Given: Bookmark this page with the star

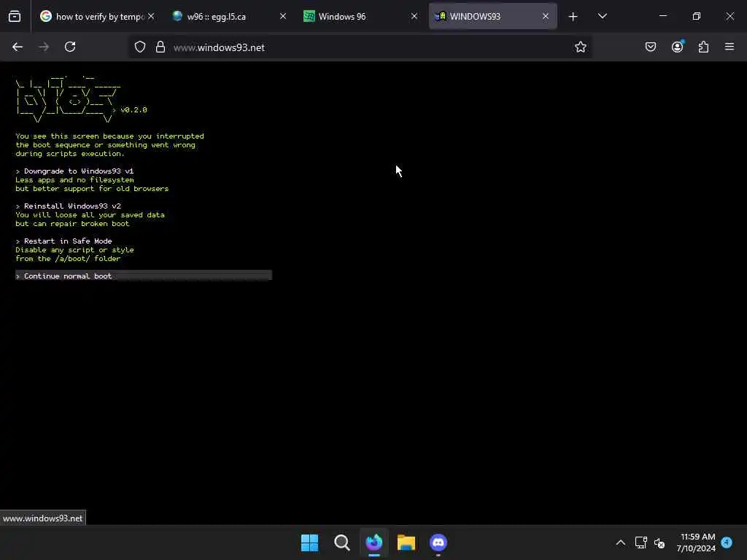Looking at the screenshot, I should 580,47.
